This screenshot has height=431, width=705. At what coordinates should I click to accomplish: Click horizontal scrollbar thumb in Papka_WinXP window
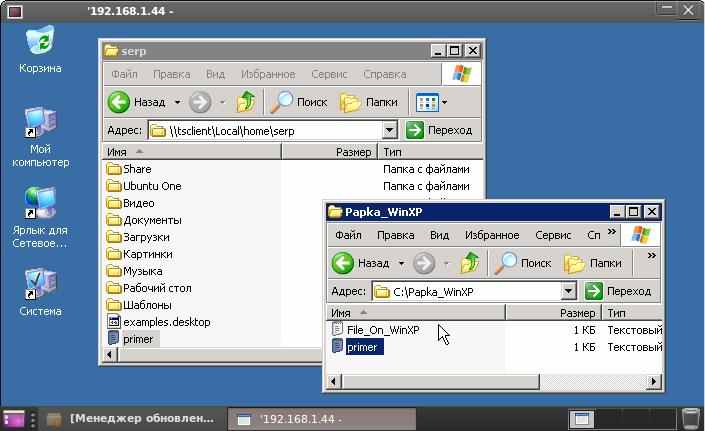[x=441, y=382]
